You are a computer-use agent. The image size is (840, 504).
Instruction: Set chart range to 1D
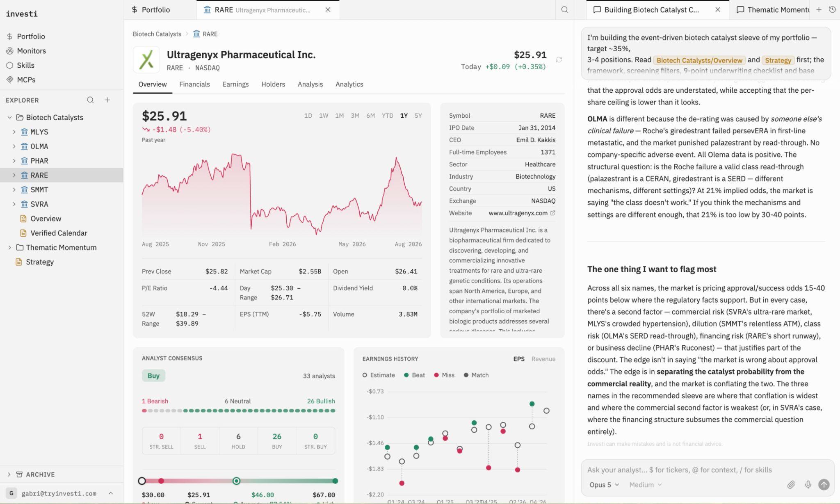(x=308, y=116)
